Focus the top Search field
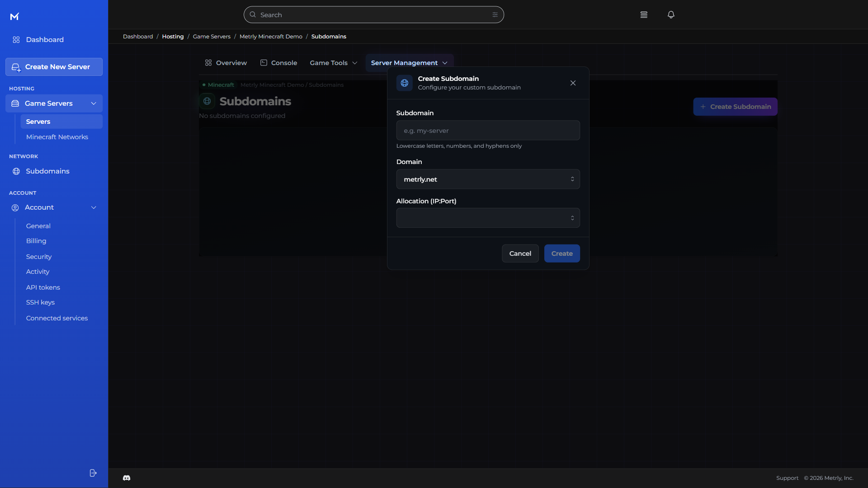868x488 pixels. (x=373, y=15)
